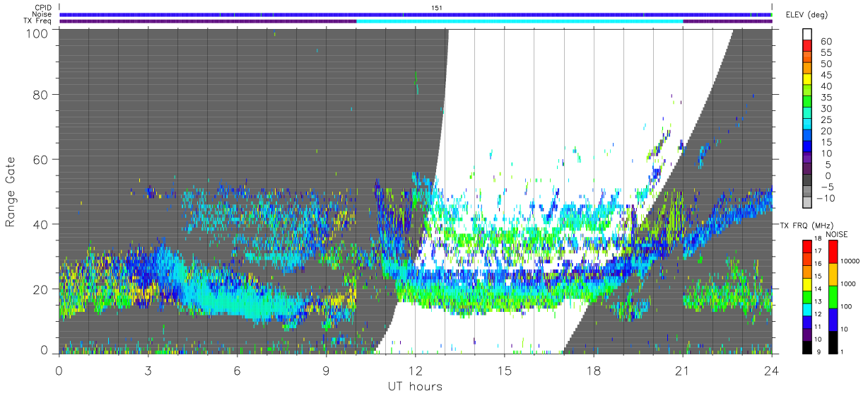Click the UT hours axis title
This screenshot has width=868, height=401.
pos(415,387)
